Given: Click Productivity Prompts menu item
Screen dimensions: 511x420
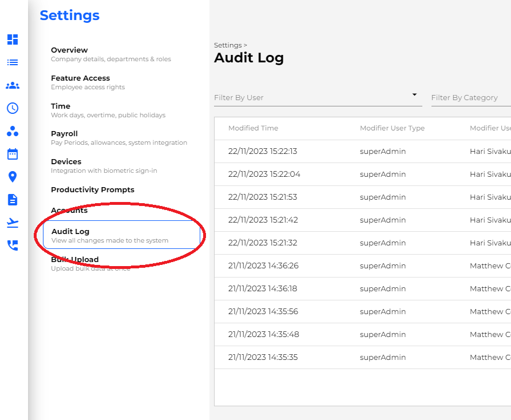Looking at the screenshot, I should coord(92,190).
